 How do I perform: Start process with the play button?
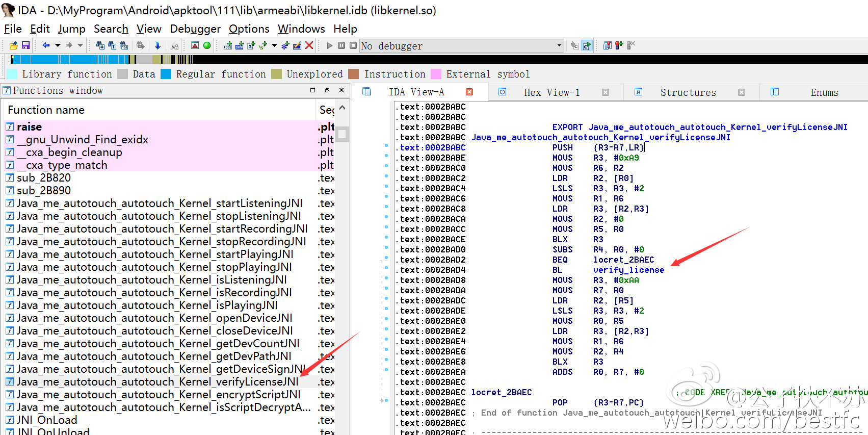(330, 45)
